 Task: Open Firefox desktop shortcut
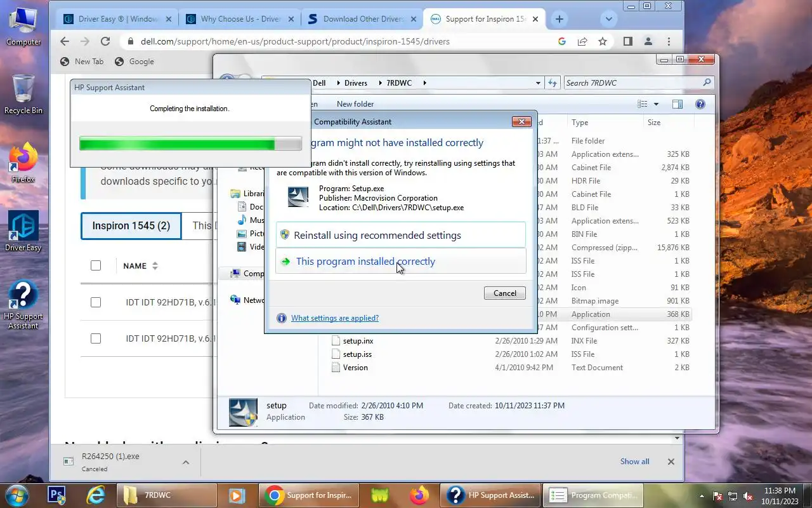(23, 163)
